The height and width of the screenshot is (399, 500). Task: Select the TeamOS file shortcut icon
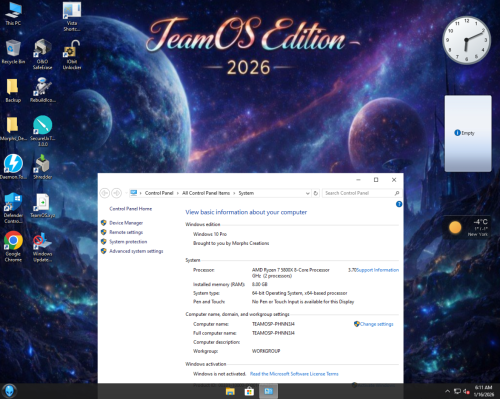click(42, 206)
